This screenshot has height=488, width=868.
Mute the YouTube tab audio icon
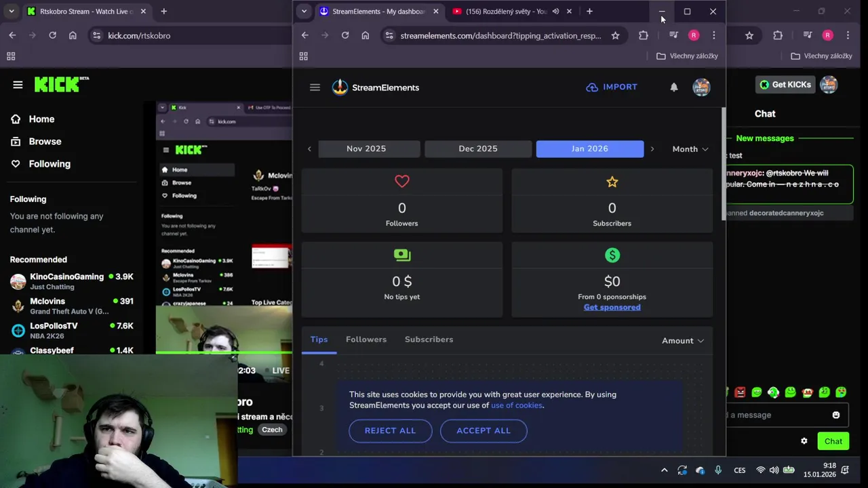[556, 12]
